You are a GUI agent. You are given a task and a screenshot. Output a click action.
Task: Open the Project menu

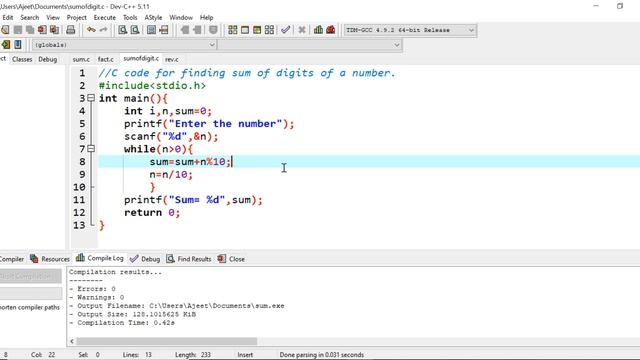(x=76, y=18)
